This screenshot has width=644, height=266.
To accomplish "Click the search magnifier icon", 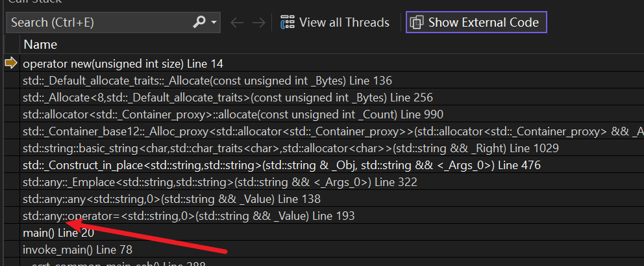I will pyautogui.click(x=199, y=23).
